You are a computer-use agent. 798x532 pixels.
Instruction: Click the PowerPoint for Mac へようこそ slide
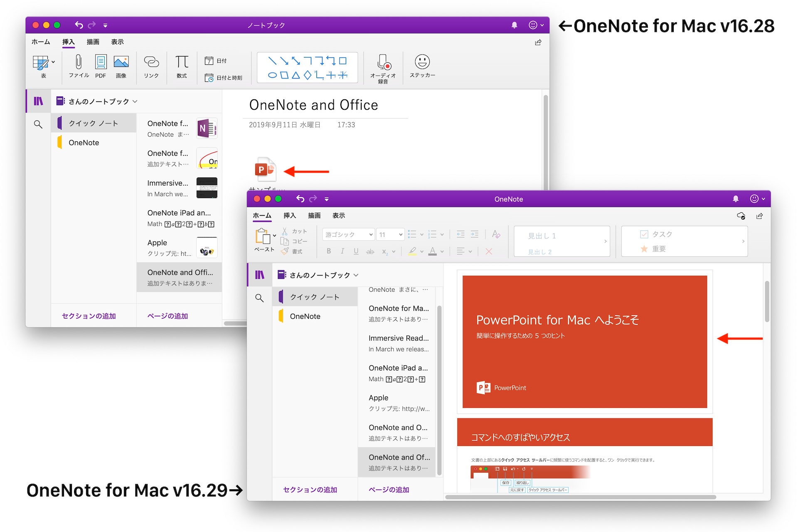[x=585, y=342]
